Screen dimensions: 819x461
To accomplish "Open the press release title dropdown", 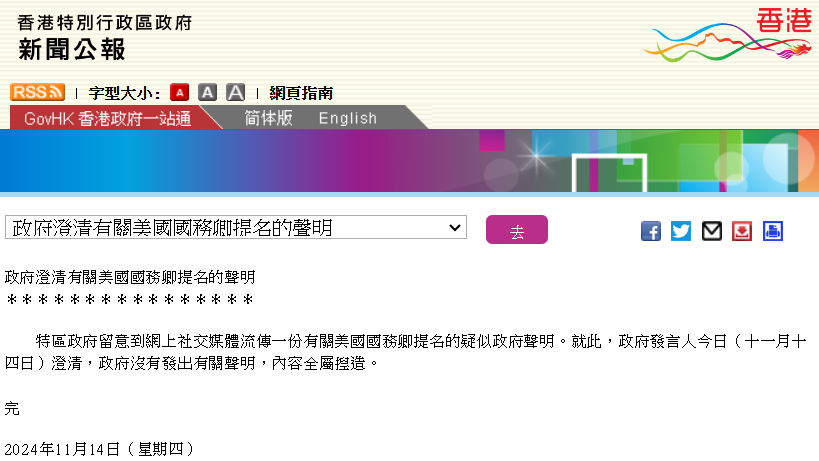I will (x=236, y=228).
